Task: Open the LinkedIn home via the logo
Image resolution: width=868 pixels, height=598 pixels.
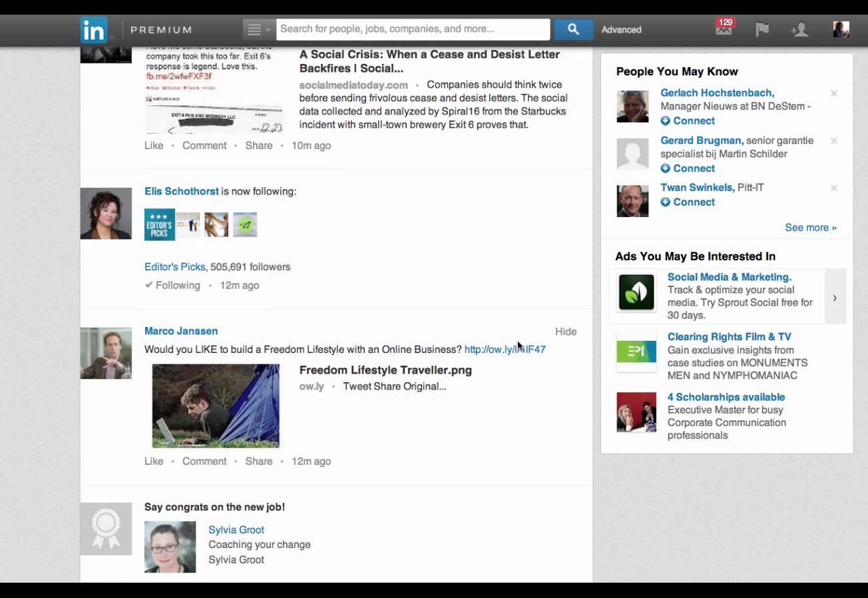Action: pyautogui.click(x=93, y=29)
